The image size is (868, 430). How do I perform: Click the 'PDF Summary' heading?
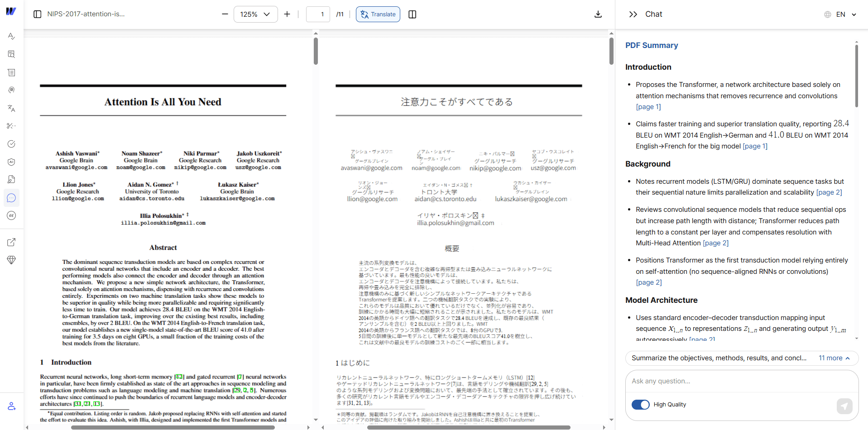(x=652, y=45)
